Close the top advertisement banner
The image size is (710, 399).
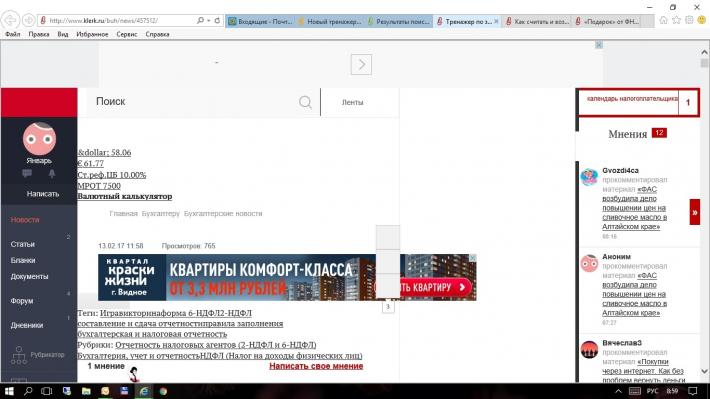(x=599, y=45)
